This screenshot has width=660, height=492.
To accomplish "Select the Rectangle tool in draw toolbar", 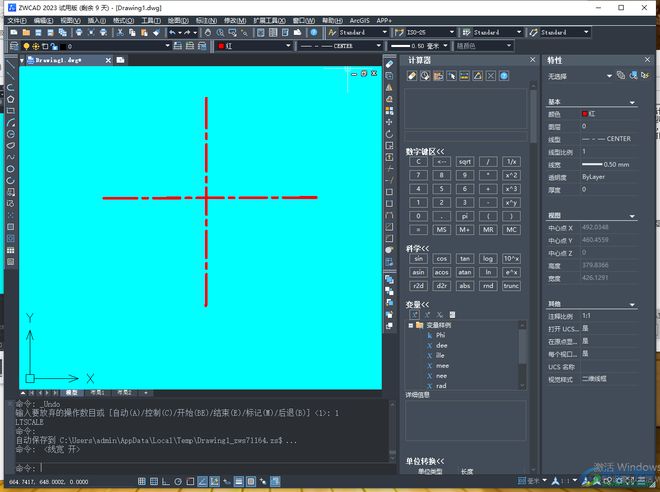I will click(x=11, y=111).
